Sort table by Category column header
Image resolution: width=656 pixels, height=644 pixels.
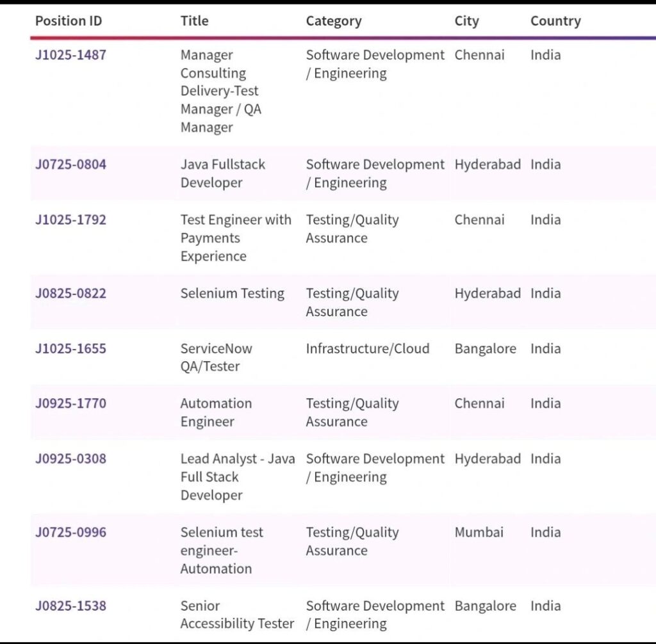click(333, 21)
